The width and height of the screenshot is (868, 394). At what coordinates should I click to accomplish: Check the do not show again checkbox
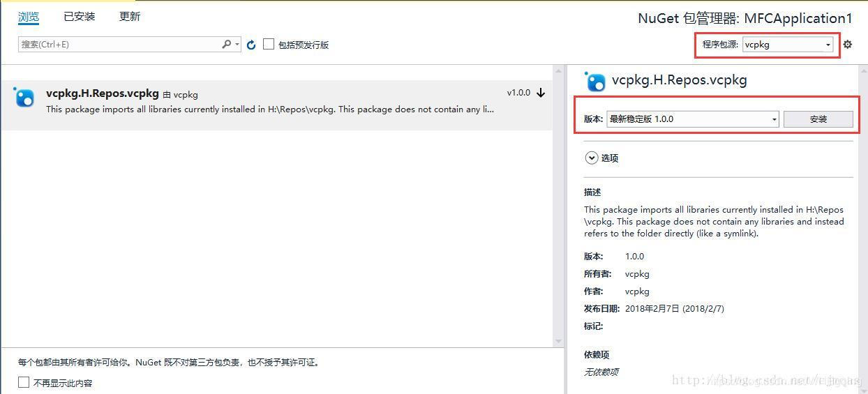click(x=24, y=382)
